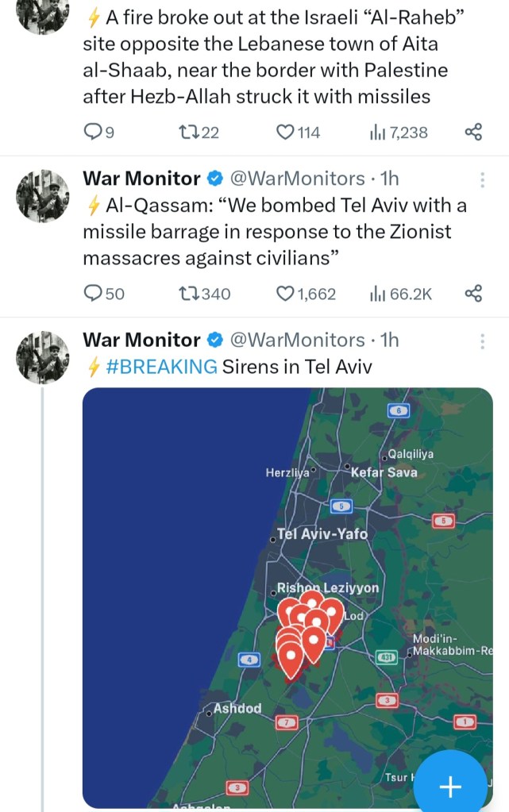Open War Monitor name on Sirens tweet

pos(141,341)
